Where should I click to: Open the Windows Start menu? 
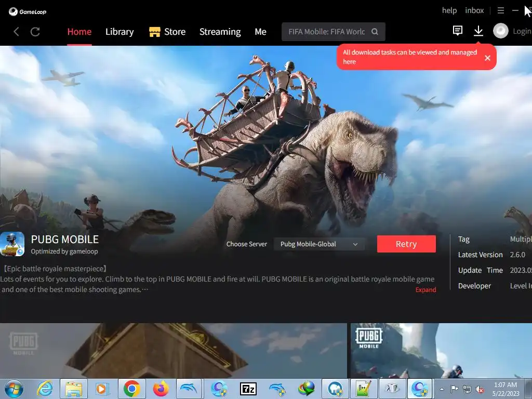click(x=14, y=389)
